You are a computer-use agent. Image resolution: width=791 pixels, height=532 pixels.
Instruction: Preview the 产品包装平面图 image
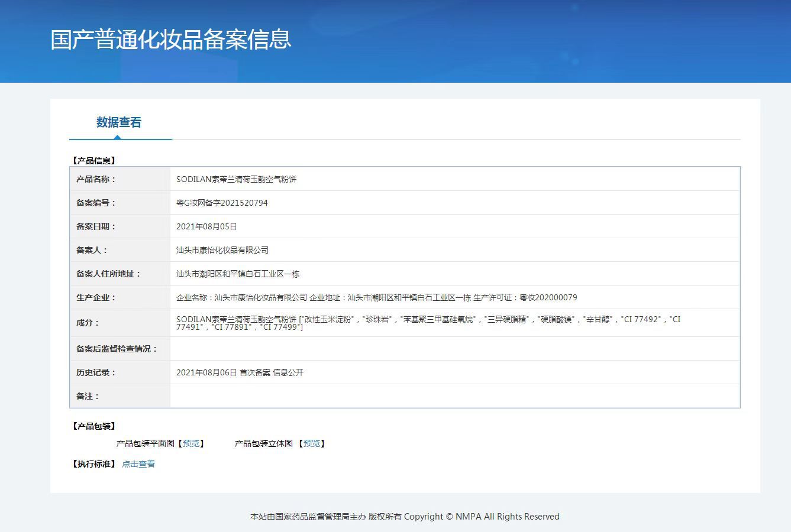click(192, 443)
